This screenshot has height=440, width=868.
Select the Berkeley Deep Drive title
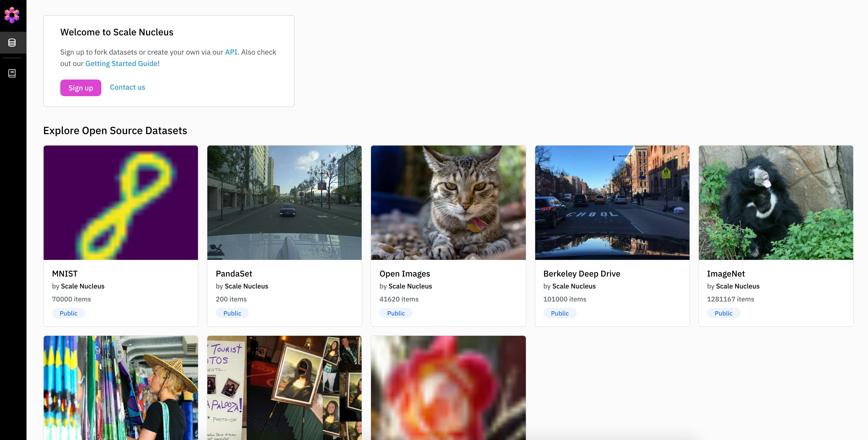pyautogui.click(x=582, y=274)
